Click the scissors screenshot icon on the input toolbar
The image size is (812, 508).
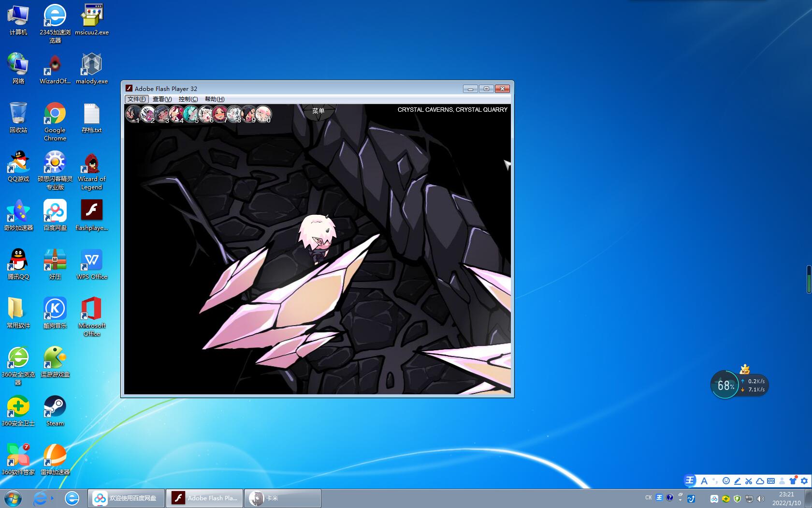(749, 481)
